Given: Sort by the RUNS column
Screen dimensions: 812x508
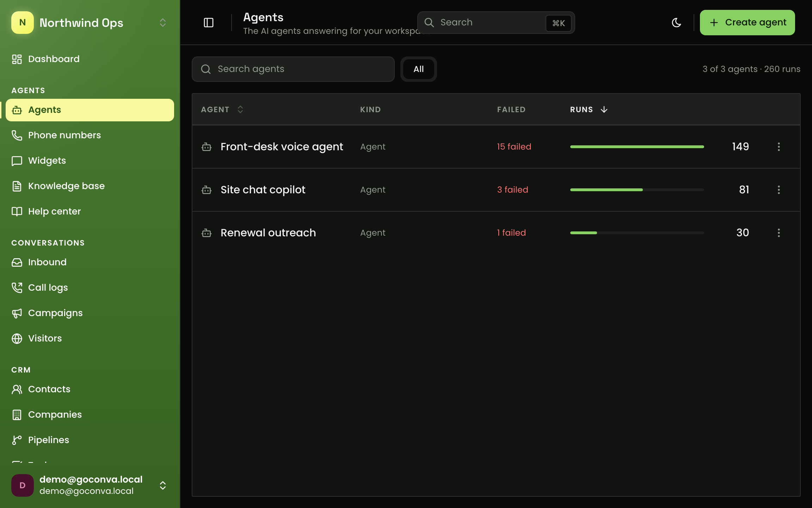Looking at the screenshot, I should (x=589, y=109).
